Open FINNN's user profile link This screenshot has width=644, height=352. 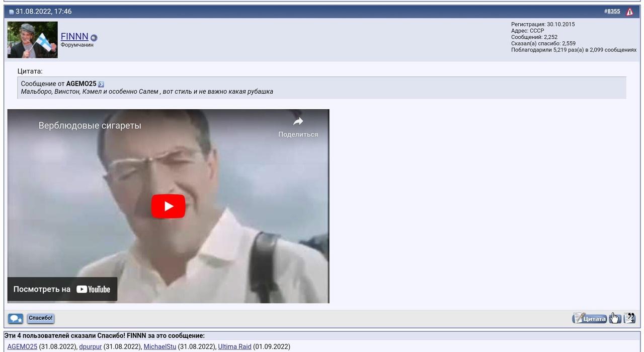point(74,37)
